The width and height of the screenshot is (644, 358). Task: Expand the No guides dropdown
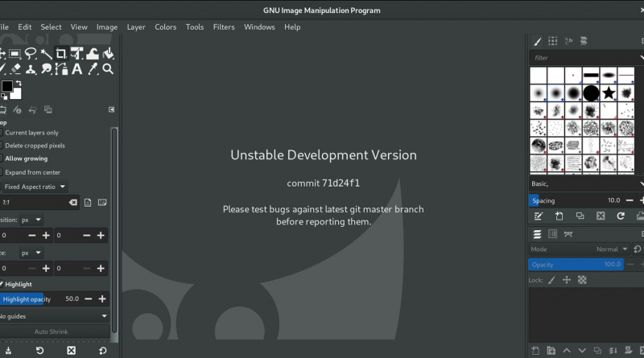(x=55, y=316)
